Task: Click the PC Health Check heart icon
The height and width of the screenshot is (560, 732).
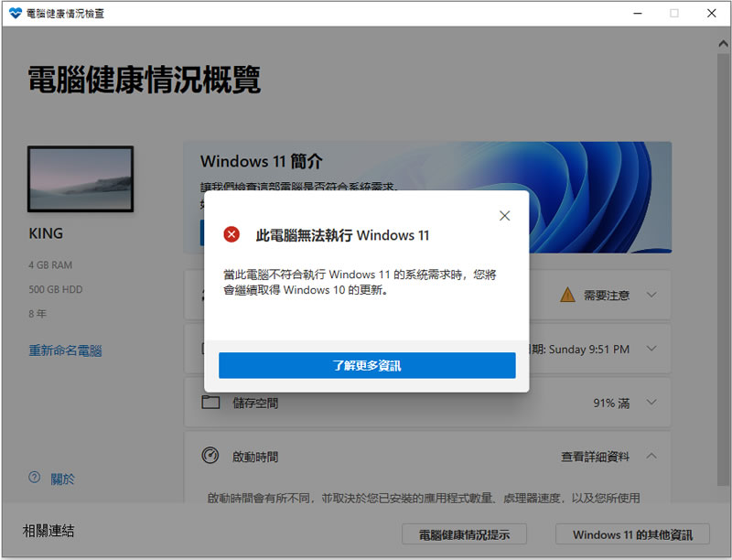Action: tap(15, 14)
